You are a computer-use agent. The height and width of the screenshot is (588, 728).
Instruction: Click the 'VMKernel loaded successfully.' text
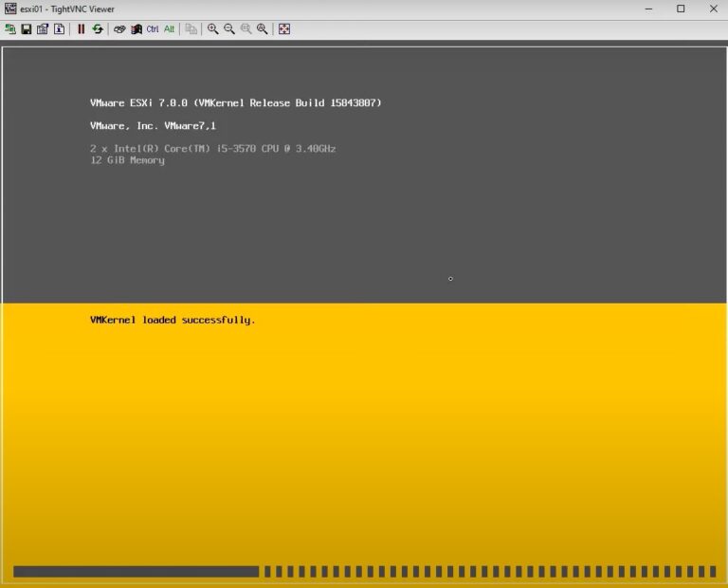click(x=173, y=320)
